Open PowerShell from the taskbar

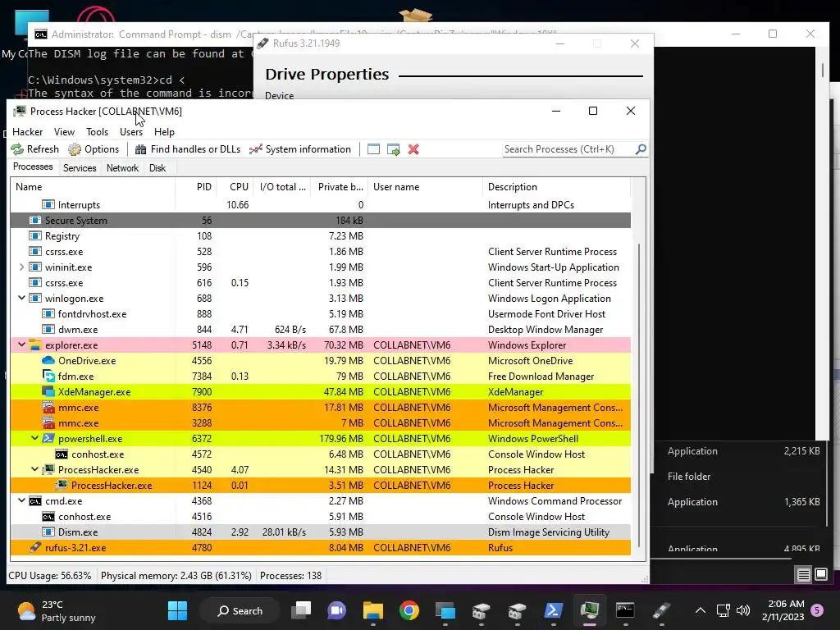pyautogui.click(x=554, y=610)
